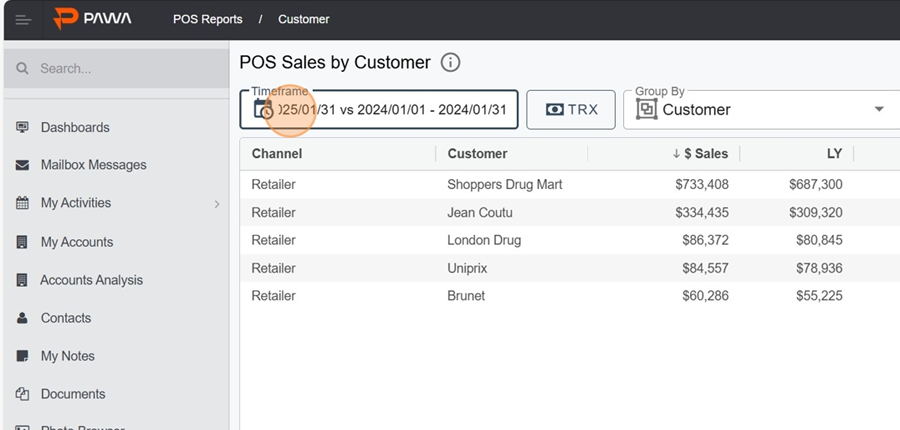The height and width of the screenshot is (430, 900).
Task: Click the PAWA logo
Action: click(92, 19)
